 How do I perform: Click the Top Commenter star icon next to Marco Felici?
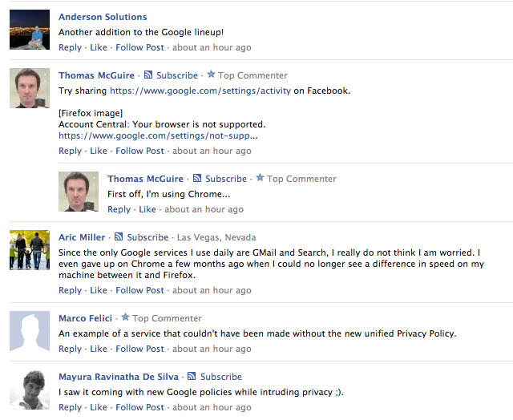pos(125,317)
